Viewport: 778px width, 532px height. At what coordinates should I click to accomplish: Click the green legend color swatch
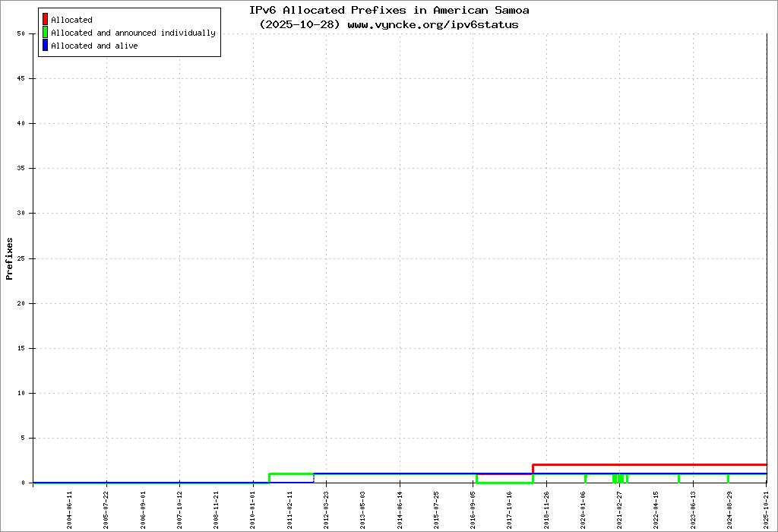tap(46, 33)
